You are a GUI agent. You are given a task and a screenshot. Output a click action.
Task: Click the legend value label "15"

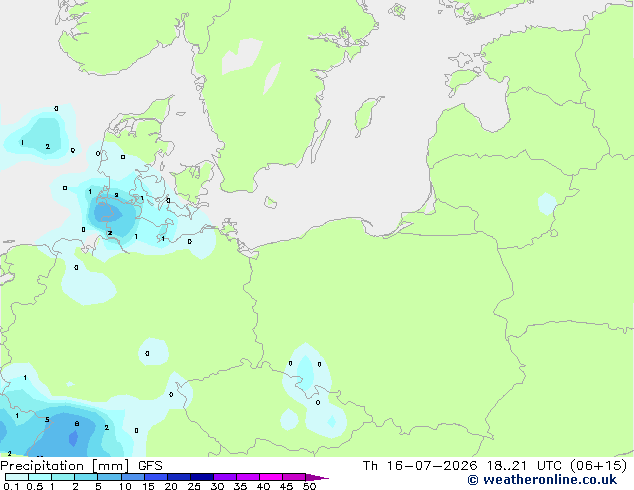coord(148,486)
